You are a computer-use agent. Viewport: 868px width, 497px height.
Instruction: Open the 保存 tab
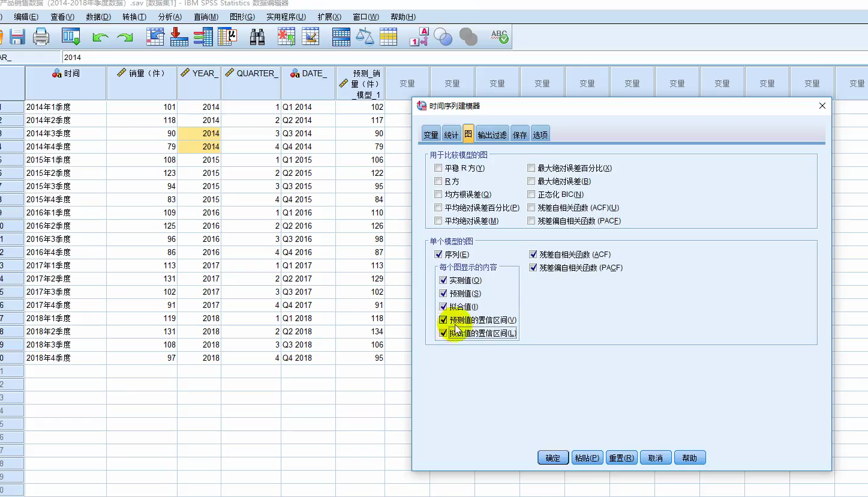point(520,135)
